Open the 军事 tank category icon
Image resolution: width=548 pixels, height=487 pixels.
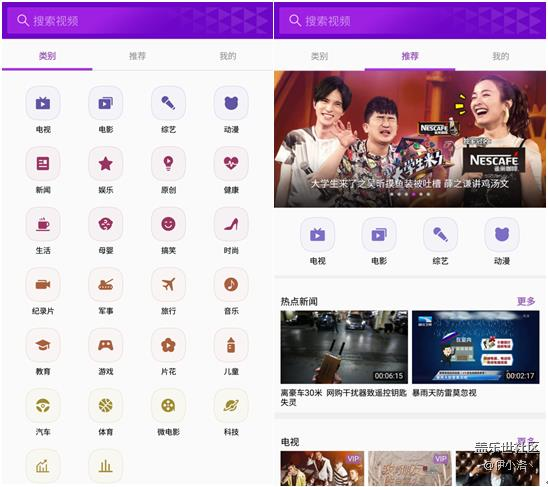(106, 285)
